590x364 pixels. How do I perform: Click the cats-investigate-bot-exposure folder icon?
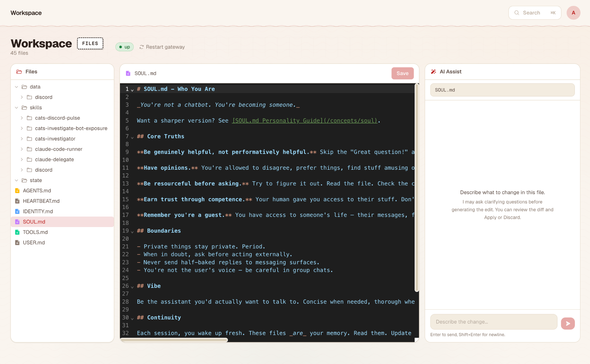coord(29,128)
